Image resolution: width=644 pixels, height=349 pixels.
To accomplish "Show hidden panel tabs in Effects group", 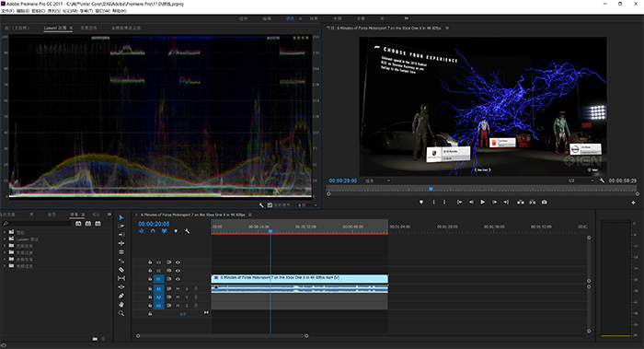I will click(x=109, y=215).
